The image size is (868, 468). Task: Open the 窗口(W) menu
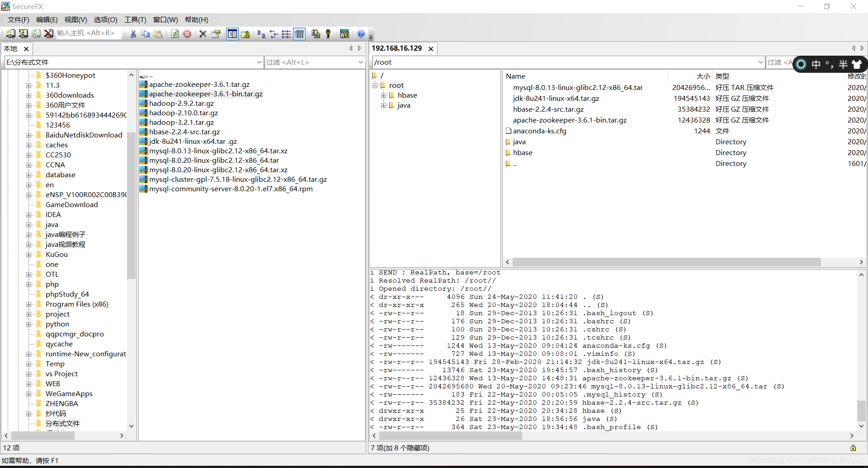pyautogui.click(x=165, y=20)
